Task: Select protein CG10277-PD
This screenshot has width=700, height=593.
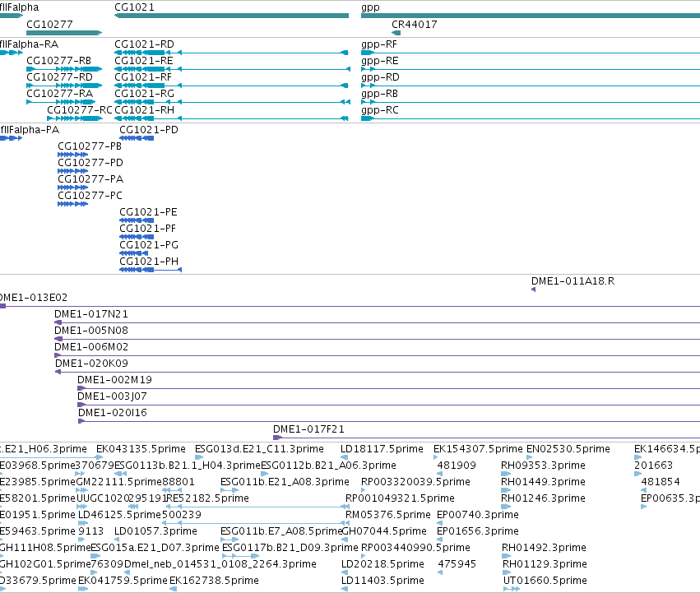Action: tap(72, 171)
